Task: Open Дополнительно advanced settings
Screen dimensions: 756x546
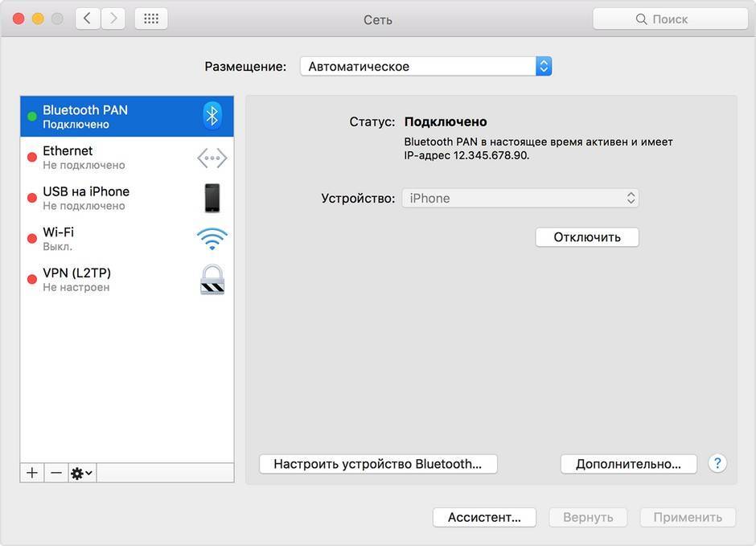Action: pyautogui.click(x=628, y=464)
